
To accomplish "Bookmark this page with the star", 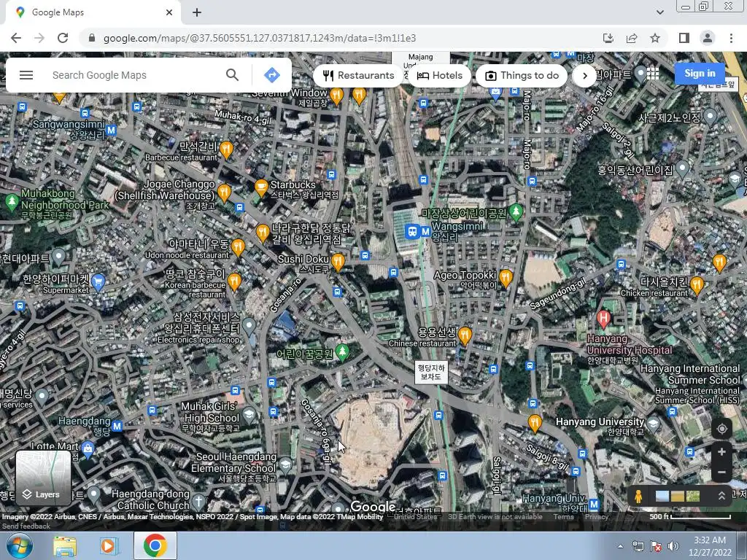I will pyautogui.click(x=655, y=38).
